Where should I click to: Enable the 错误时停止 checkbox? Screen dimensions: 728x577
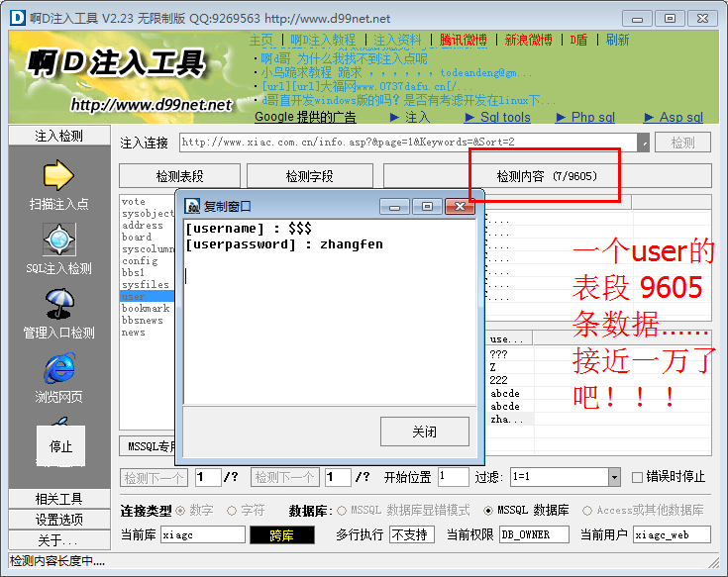(638, 477)
